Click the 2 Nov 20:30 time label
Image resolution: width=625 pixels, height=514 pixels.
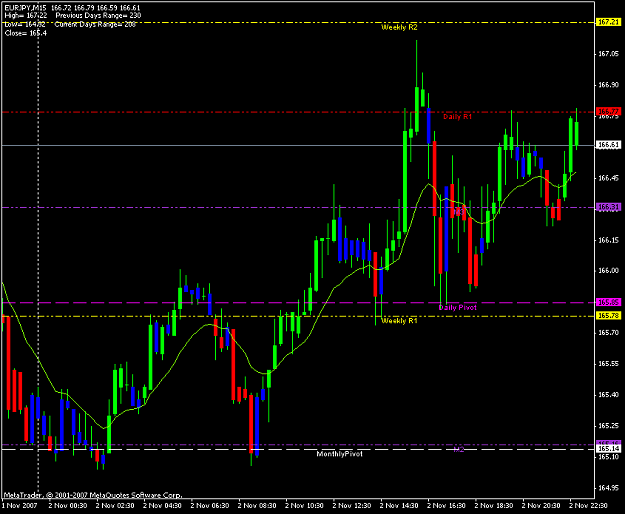(541, 506)
